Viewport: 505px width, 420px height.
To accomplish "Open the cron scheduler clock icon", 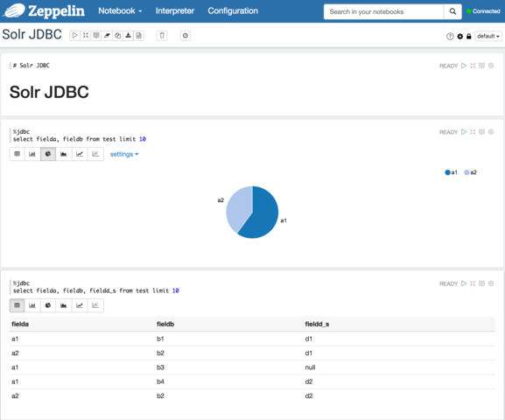I will pyautogui.click(x=186, y=35).
